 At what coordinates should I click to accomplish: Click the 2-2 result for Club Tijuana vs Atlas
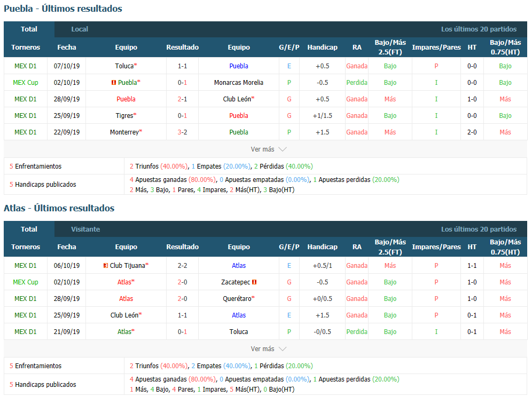click(x=182, y=265)
